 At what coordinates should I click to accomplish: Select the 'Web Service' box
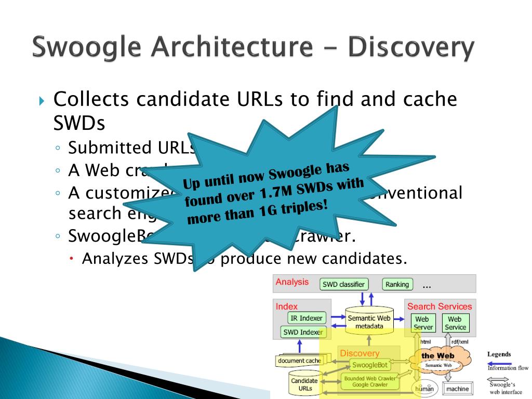pyautogui.click(x=456, y=323)
